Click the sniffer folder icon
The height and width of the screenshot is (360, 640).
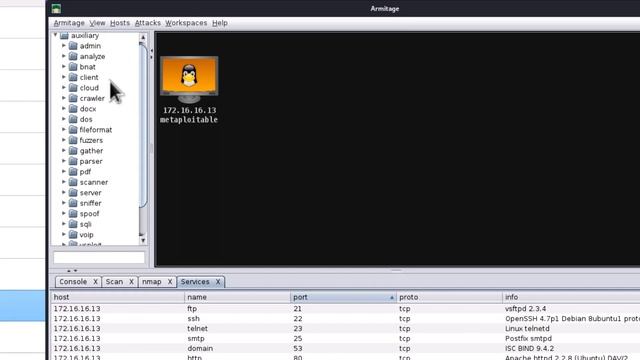tap(73, 203)
